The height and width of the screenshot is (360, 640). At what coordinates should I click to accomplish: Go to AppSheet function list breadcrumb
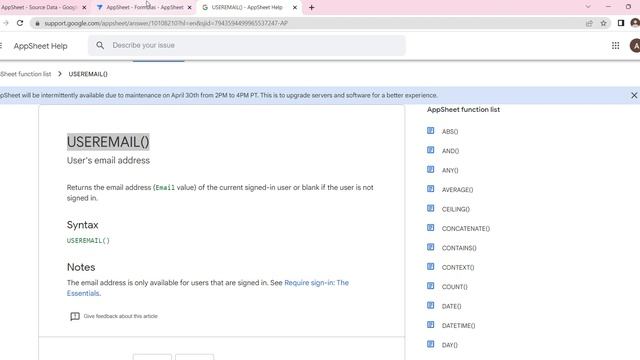pyautogui.click(x=25, y=74)
